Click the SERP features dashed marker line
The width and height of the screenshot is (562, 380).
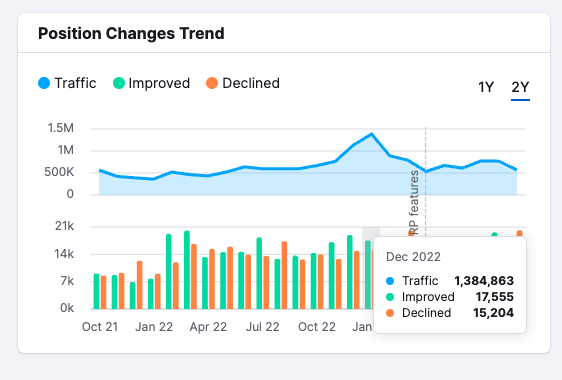point(425,179)
